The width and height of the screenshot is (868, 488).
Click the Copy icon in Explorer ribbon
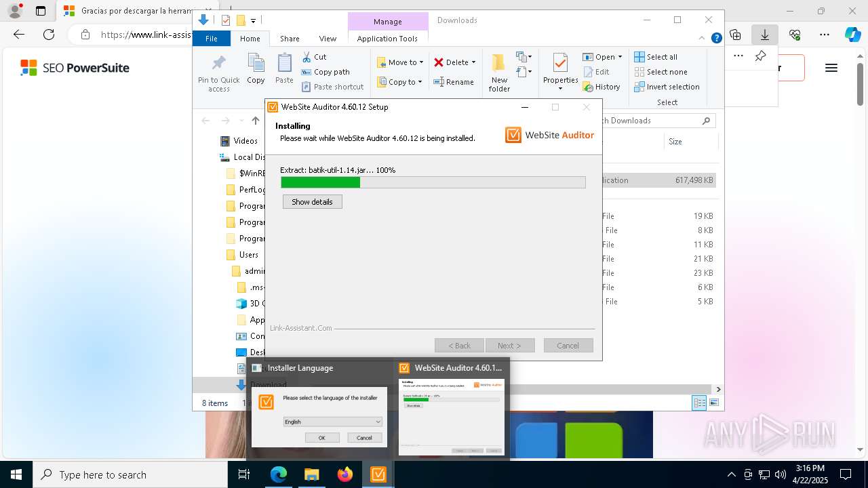click(x=256, y=69)
